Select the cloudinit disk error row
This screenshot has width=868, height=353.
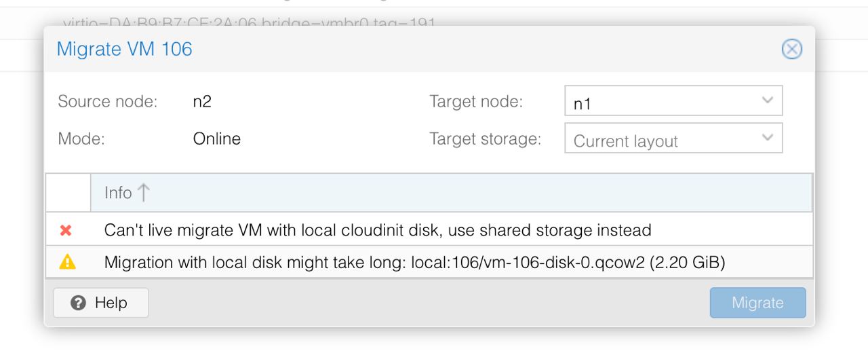tap(429, 230)
